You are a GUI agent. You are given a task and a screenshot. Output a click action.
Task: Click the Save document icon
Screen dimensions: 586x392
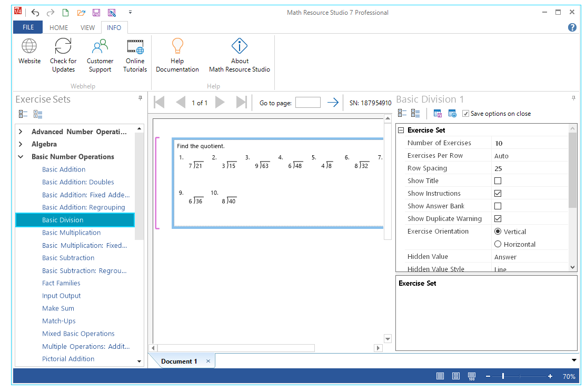(96, 12)
